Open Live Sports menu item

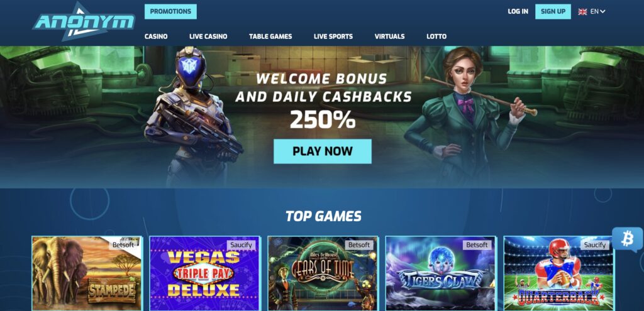(333, 36)
